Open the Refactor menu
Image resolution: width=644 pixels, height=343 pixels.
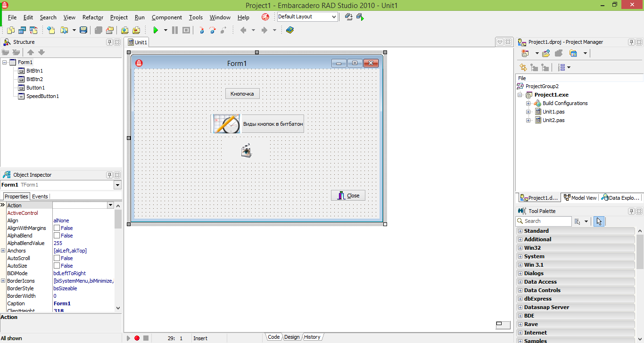click(93, 17)
